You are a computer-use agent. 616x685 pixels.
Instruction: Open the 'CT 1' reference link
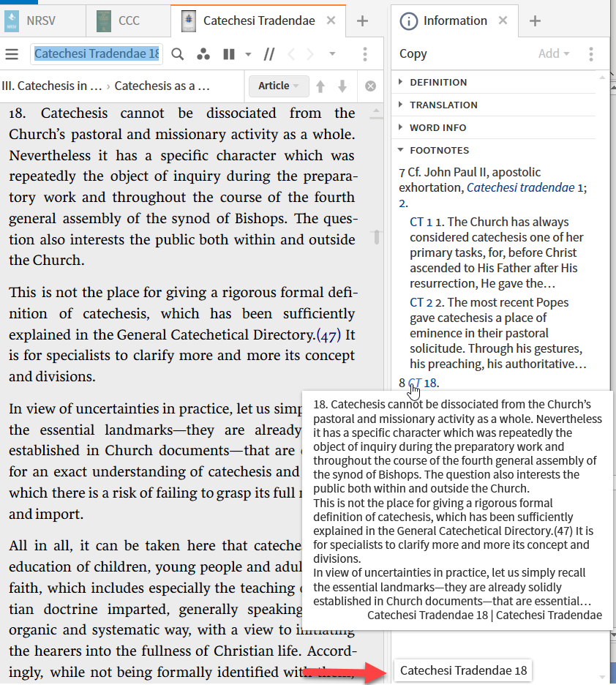click(421, 222)
